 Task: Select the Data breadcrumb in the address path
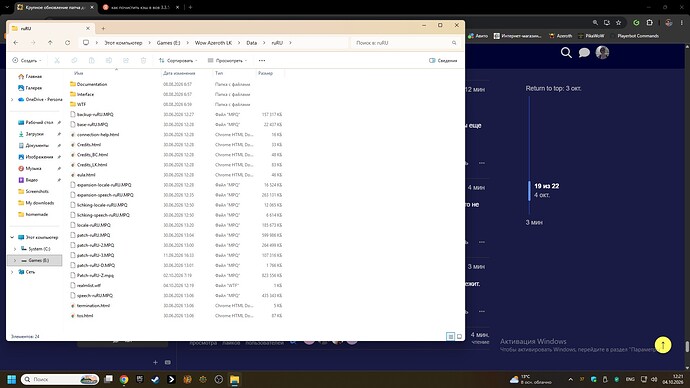click(251, 43)
